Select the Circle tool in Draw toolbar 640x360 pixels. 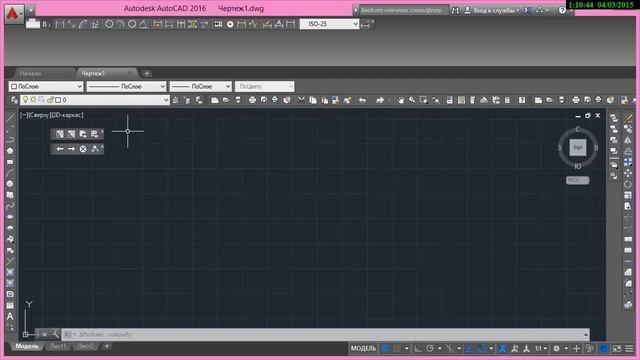tap(10, 184)
